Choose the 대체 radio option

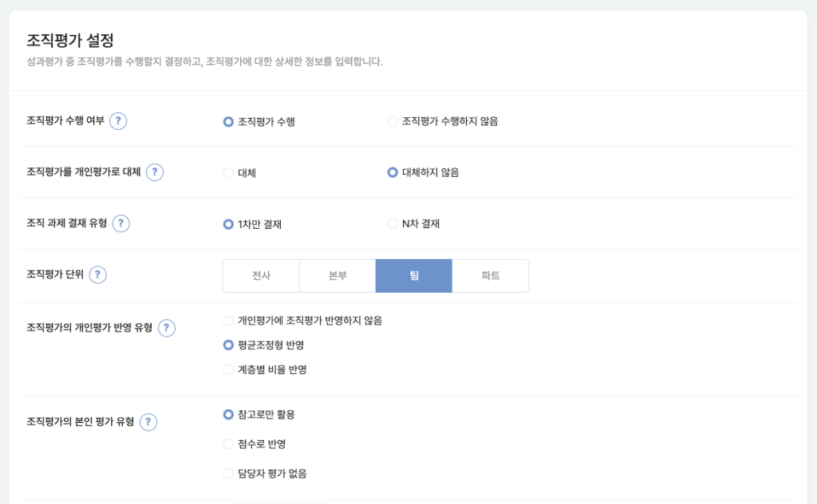[239, 173]
